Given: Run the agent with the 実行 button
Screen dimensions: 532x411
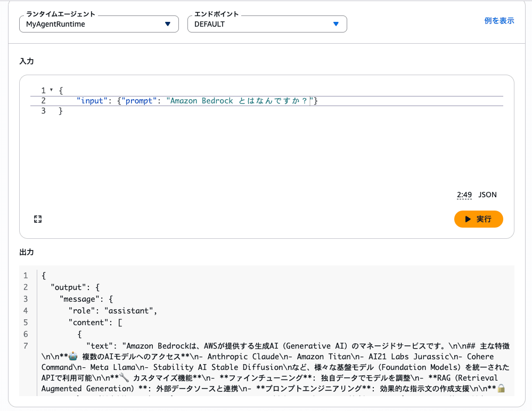Looking at the screenshot, I should [478, 219].
